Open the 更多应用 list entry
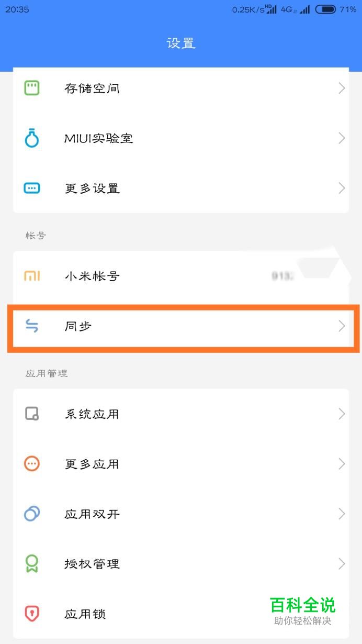Image resolution: width=362 pixels, height=644 pixels. point(92,464)
